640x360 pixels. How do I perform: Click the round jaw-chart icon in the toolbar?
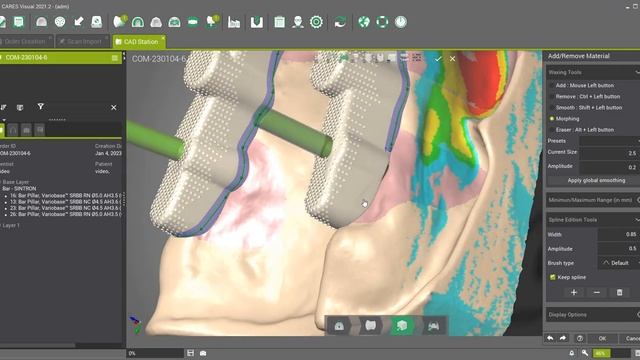60,22
